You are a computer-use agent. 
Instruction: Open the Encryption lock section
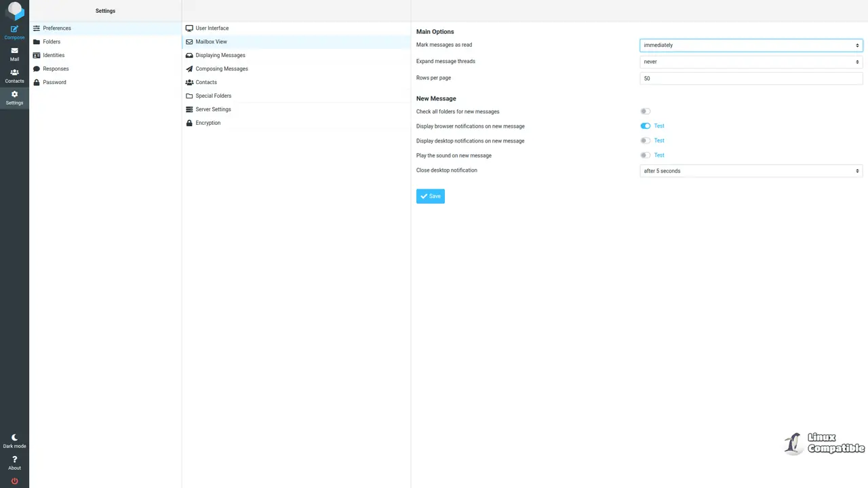click(x=208, y=123)
